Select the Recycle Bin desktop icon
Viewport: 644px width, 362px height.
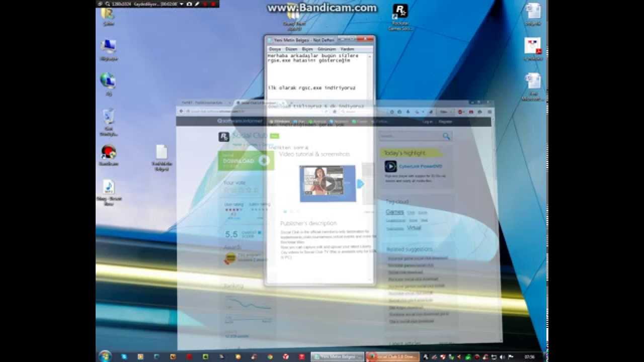tap(108, 122)
